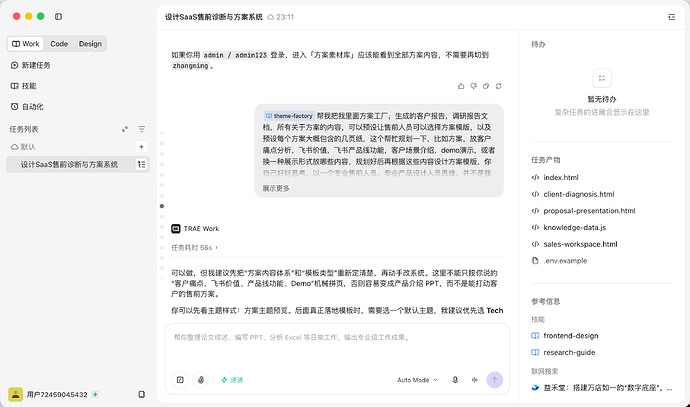The height and width of the screenshot is (407, 690).
Task: Open the task list filter icon
Action: [141, 129]
